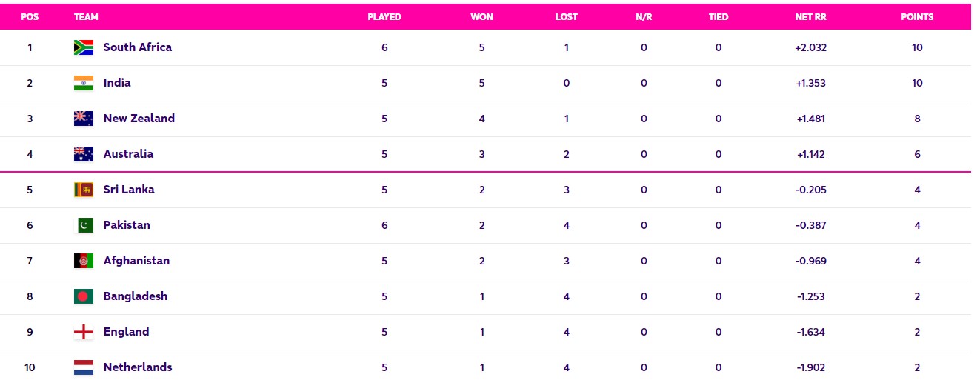Click the TEAM column header

tap(86, 16)
